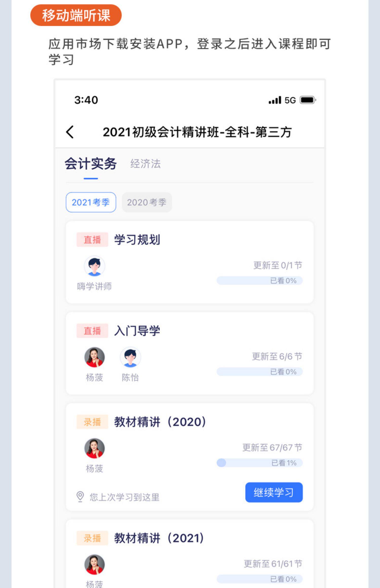Tap 陈怡 avatar in 入门导学 card
Image resolution: width=380 pixels, height=588 pixels.
pyautogui.click(x=130, y=357)
